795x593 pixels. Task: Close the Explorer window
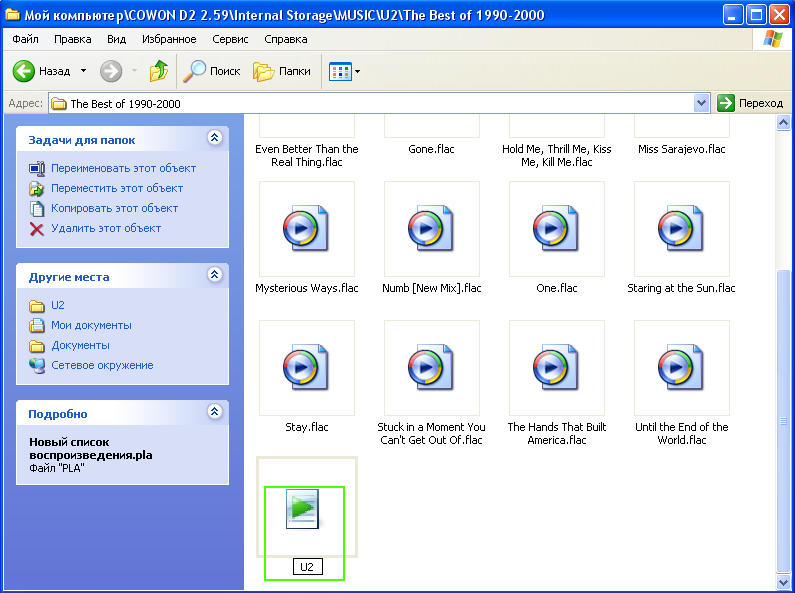(779, 15)
